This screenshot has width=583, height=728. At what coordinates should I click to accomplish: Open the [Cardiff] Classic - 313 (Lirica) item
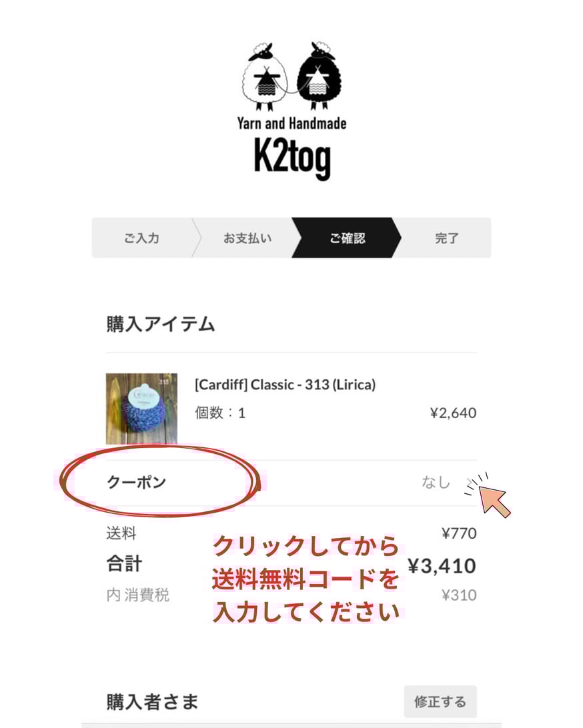285,385
